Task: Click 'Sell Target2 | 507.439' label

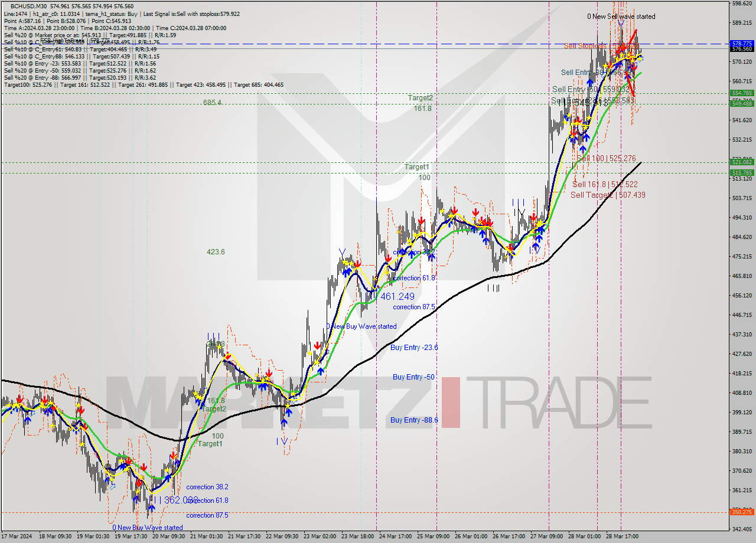Action: coord(608,195)
